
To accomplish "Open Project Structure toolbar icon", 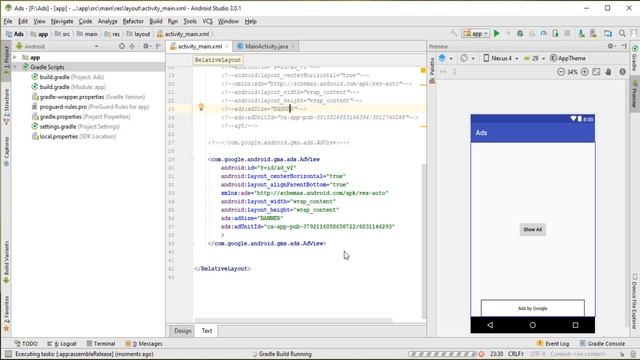I will pyautogui.click(x=608, y=34).
